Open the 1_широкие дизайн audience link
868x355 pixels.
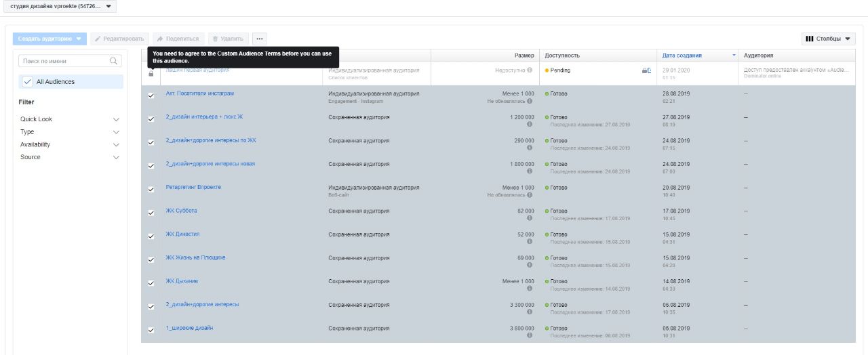click(x=189, y=328)
